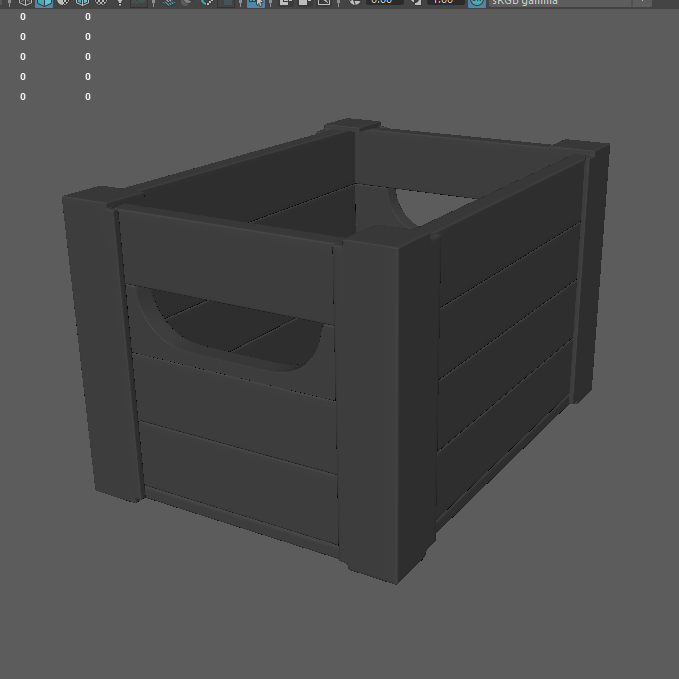The image size is (679, 679).
Task: Click the multisample anti-aliasing icon
Action: click(x=207, y=2)
